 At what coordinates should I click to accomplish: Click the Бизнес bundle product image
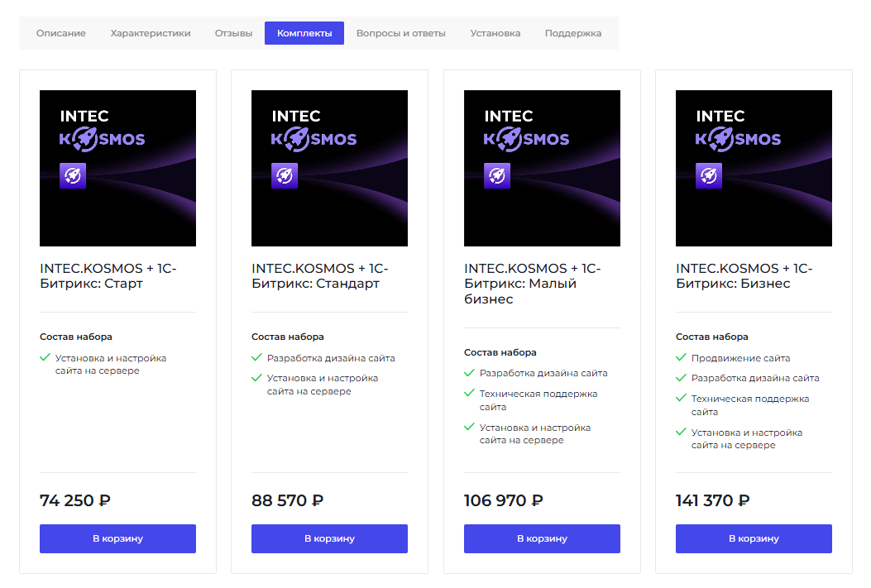pos(754,168)
